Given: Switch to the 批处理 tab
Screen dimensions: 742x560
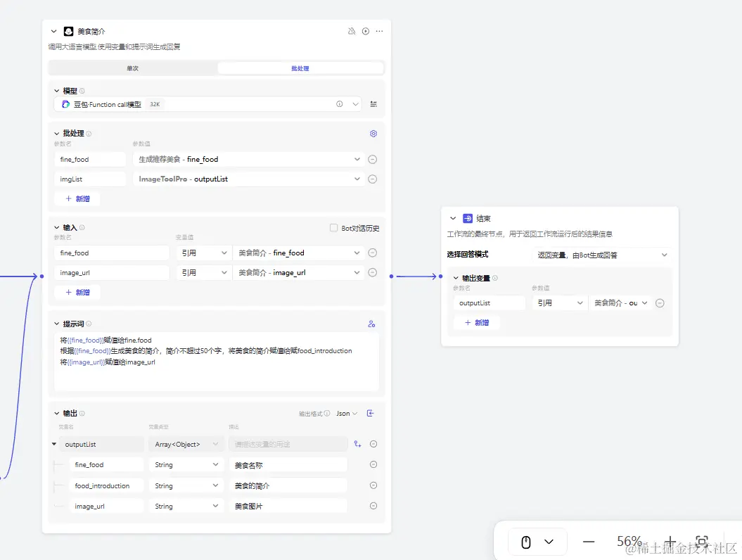Looking at the screenshot, I should click(300, 68).
